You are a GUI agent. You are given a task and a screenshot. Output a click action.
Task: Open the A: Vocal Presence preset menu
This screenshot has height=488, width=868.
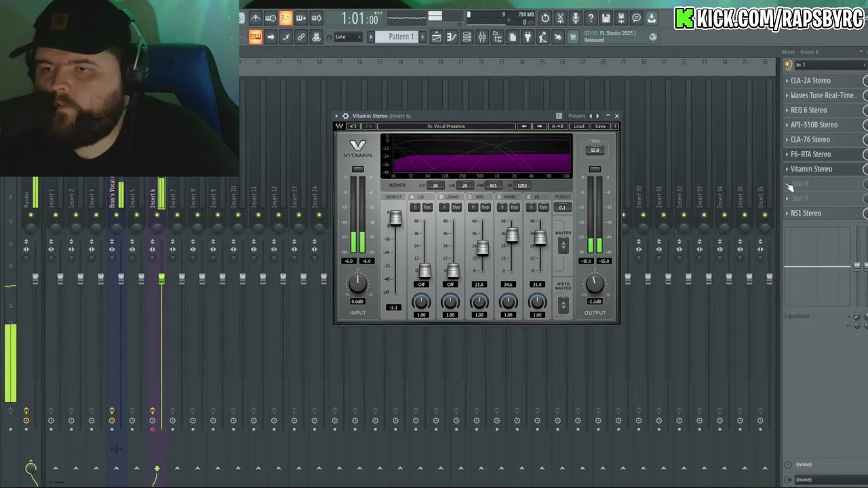[446, 126]
